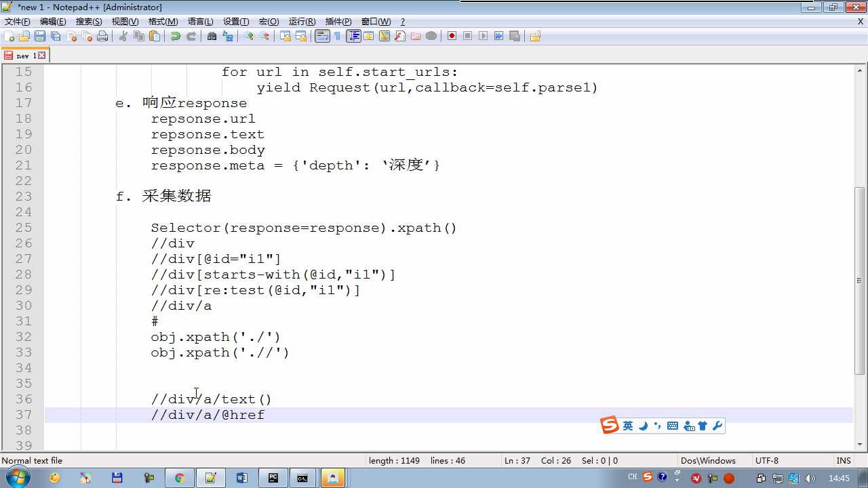Toggle the indent guide toolbar button

353,37
